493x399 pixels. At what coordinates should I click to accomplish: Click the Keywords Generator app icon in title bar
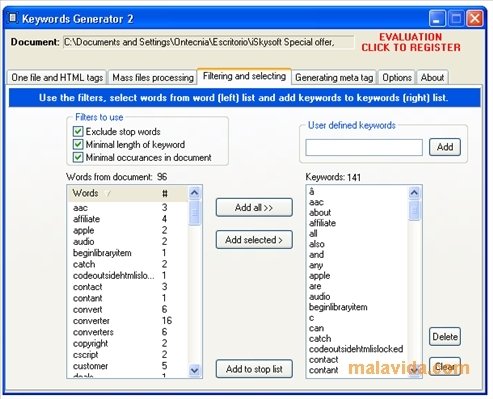[x=12, y=18]
